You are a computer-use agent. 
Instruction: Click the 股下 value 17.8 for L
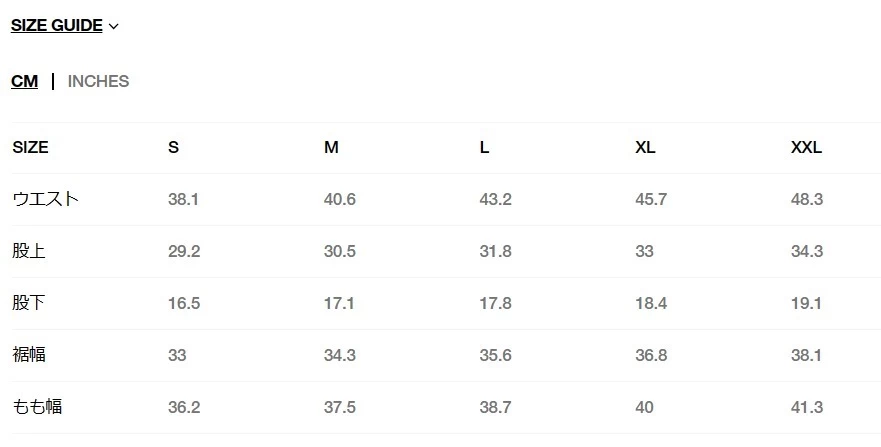495,304
